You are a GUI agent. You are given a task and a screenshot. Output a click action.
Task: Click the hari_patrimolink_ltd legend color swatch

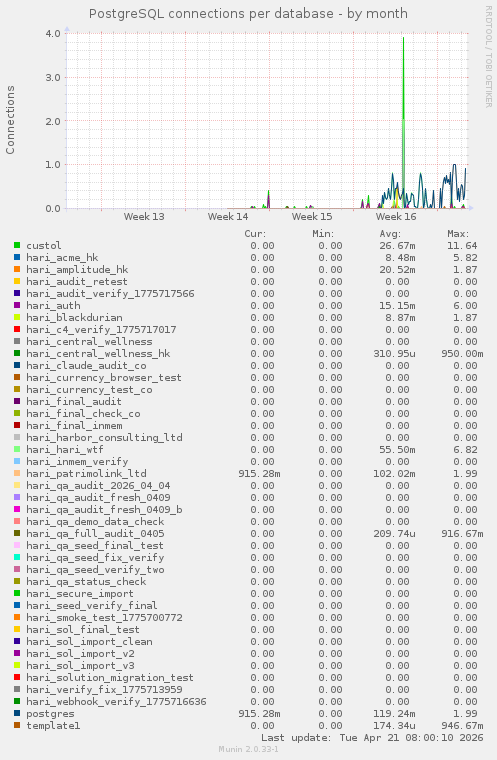(17, 474)
